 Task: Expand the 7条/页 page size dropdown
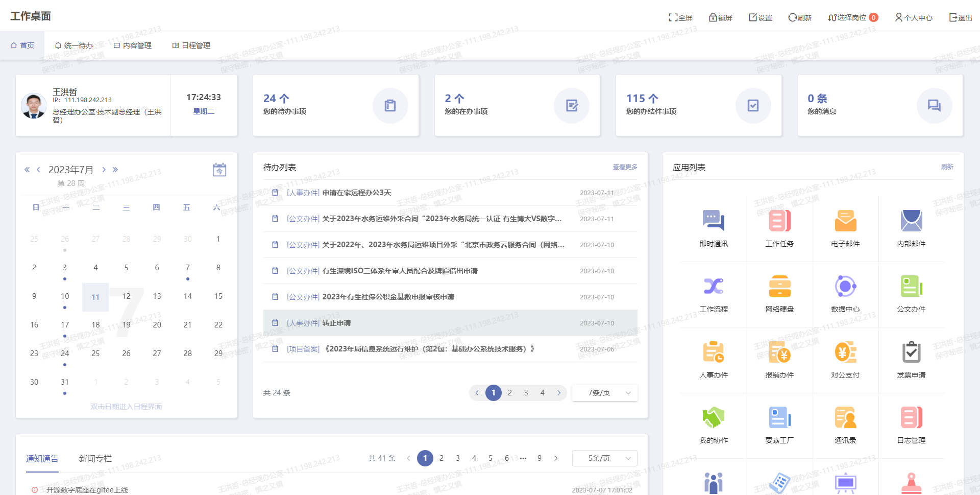(605, 393)
